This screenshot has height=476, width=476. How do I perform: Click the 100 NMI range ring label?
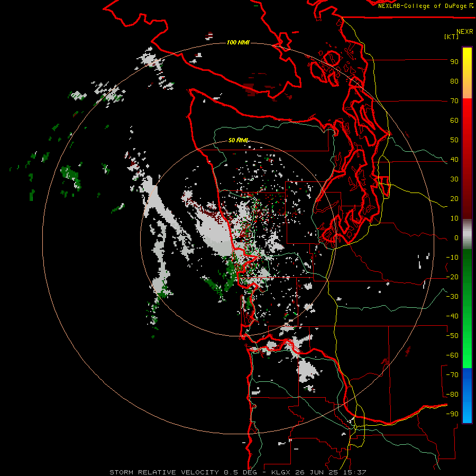point(238,42)
